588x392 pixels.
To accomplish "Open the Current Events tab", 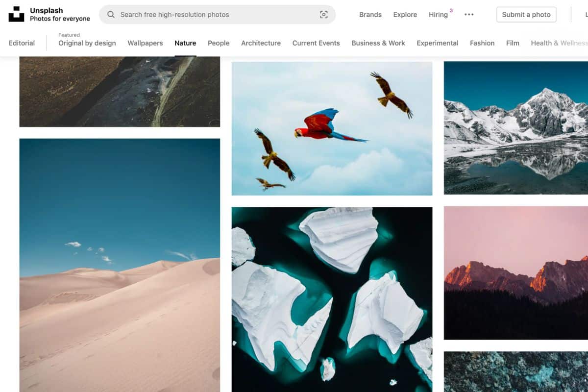I will point(316,43).
